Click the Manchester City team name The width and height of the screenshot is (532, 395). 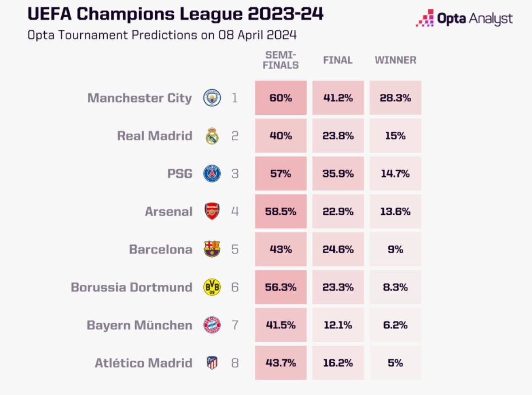pos(140,98)
